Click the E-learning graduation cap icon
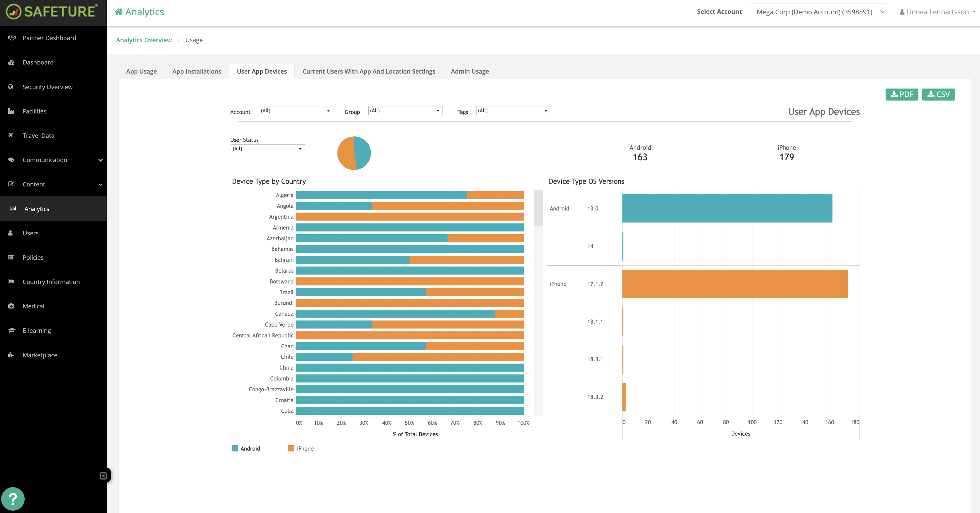Screen dimensions: 980x513 (x=12, y=330)
